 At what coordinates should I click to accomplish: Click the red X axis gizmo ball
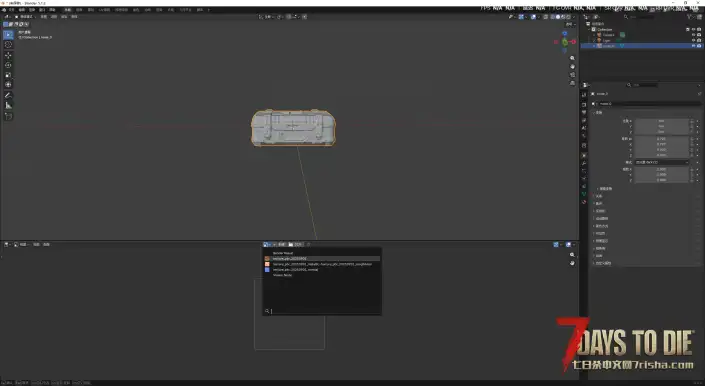[574, 42]
